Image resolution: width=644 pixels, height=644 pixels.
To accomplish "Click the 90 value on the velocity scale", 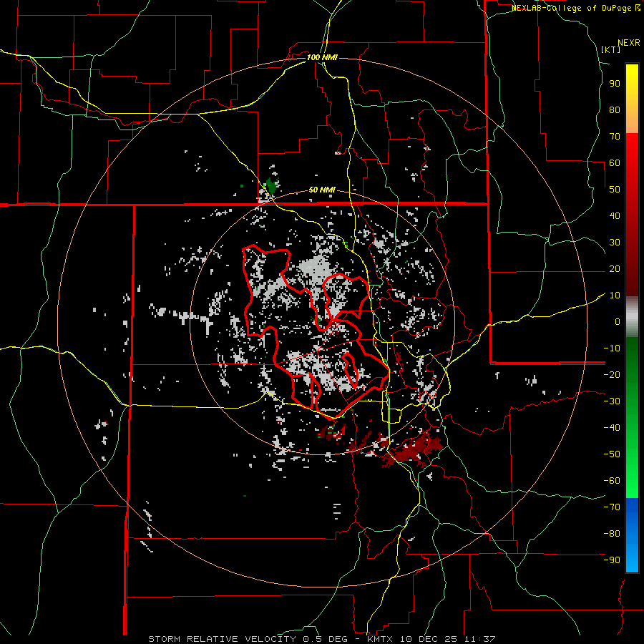I will point(613,83).
